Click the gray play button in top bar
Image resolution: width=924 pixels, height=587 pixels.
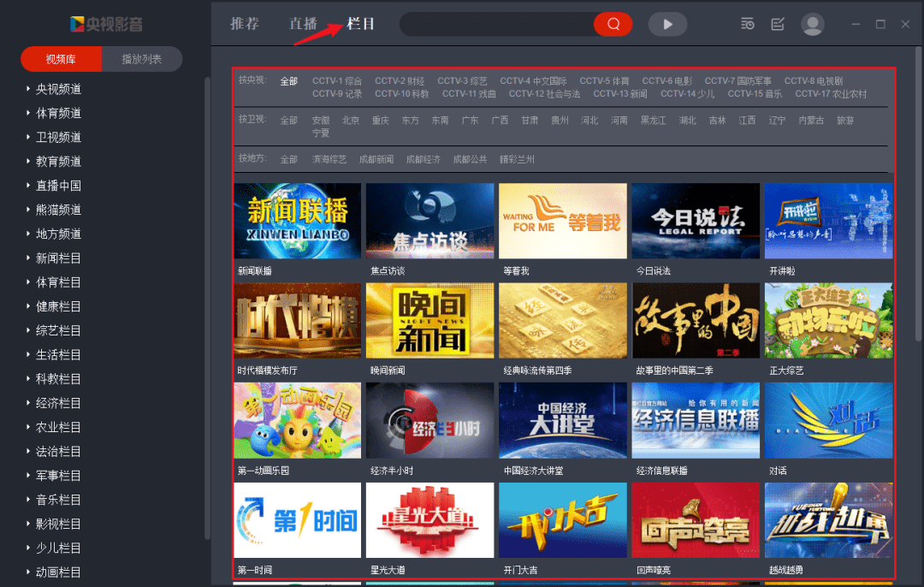tap(667, 24)
